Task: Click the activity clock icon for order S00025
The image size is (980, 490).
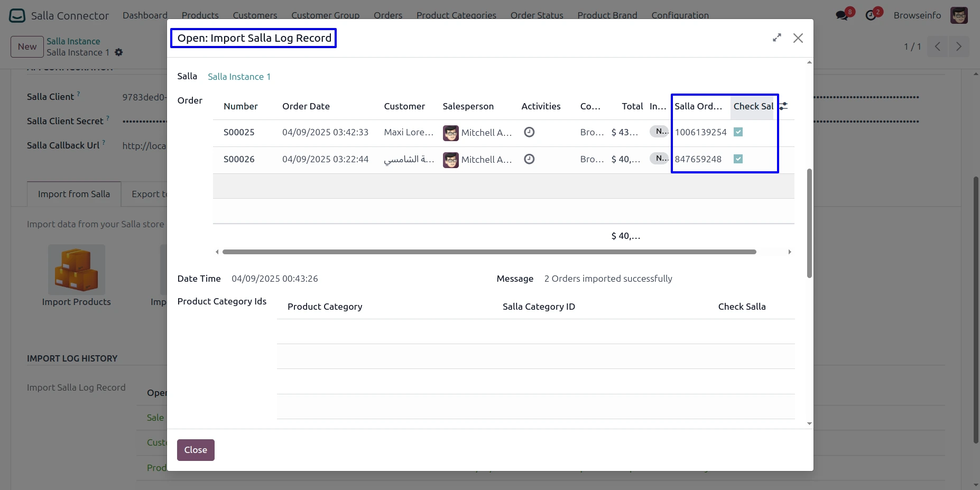Action: tap(529, 132)
